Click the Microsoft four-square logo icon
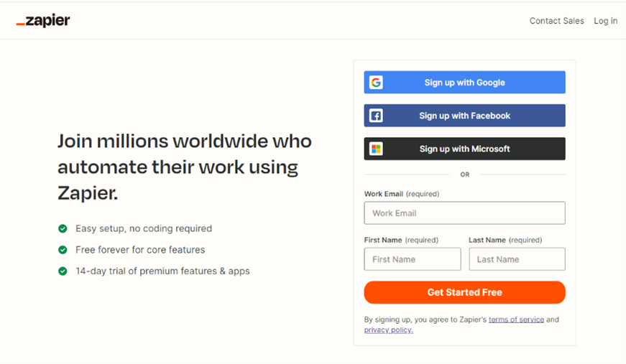 click(376, 149)
